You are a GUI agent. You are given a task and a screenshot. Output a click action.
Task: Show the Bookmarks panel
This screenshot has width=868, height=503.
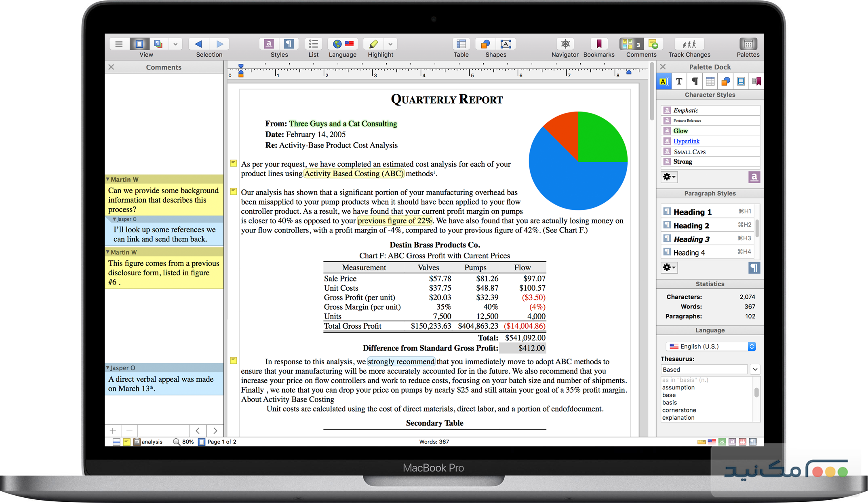point(598,44)
